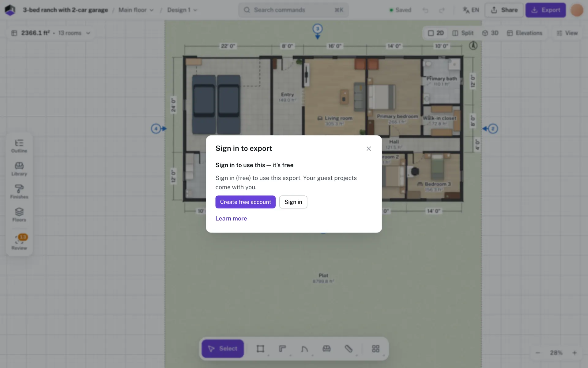The width and height of the screenshot is (588, 368).
Task: Switch to Split view mode
Action: 463,33
